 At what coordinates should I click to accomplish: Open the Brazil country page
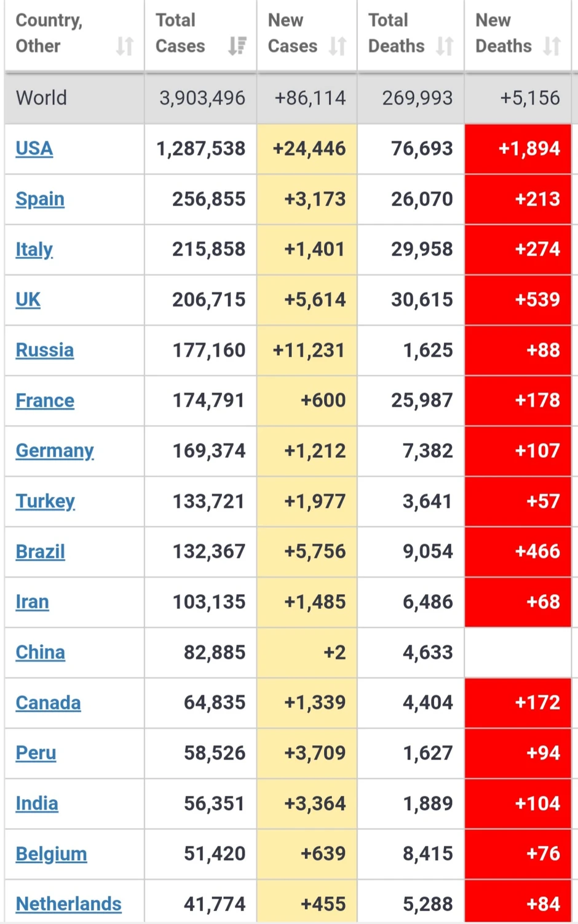tap(41, 552)
